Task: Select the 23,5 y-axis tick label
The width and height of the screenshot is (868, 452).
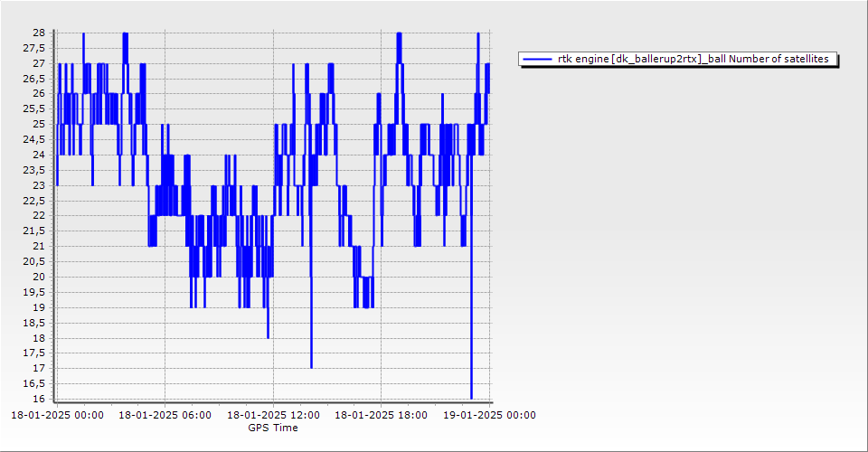Action: coord(35,170)
